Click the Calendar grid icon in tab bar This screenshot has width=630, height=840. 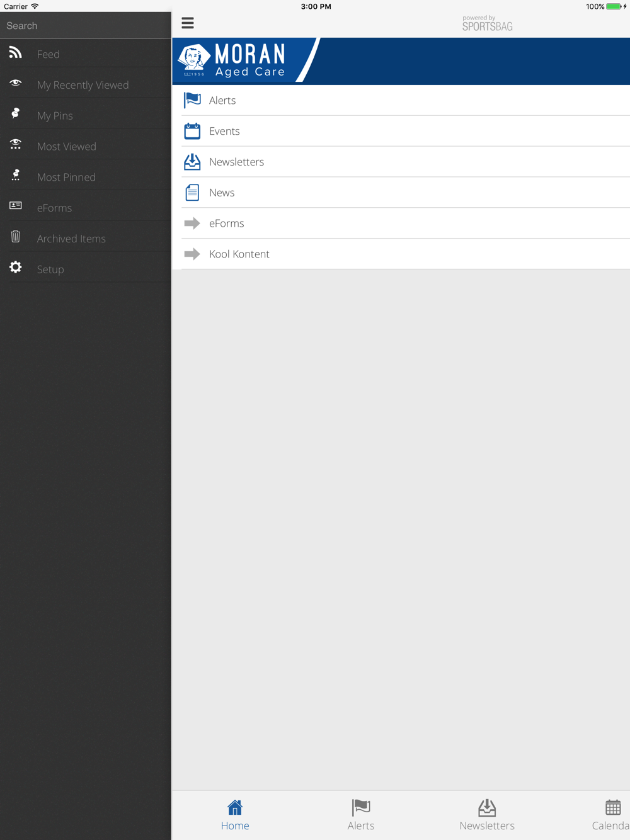click(613, 807)
